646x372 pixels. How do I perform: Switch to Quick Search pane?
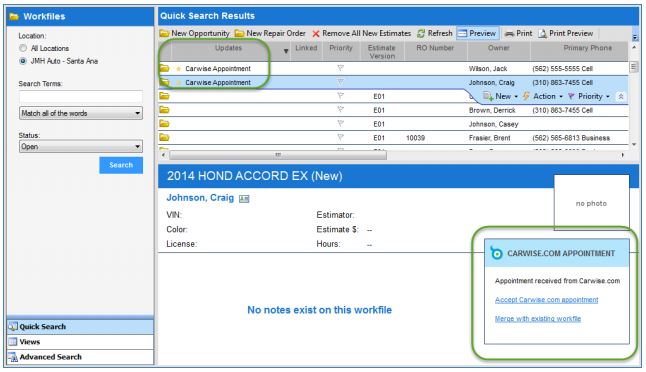[x=80, y=327]
